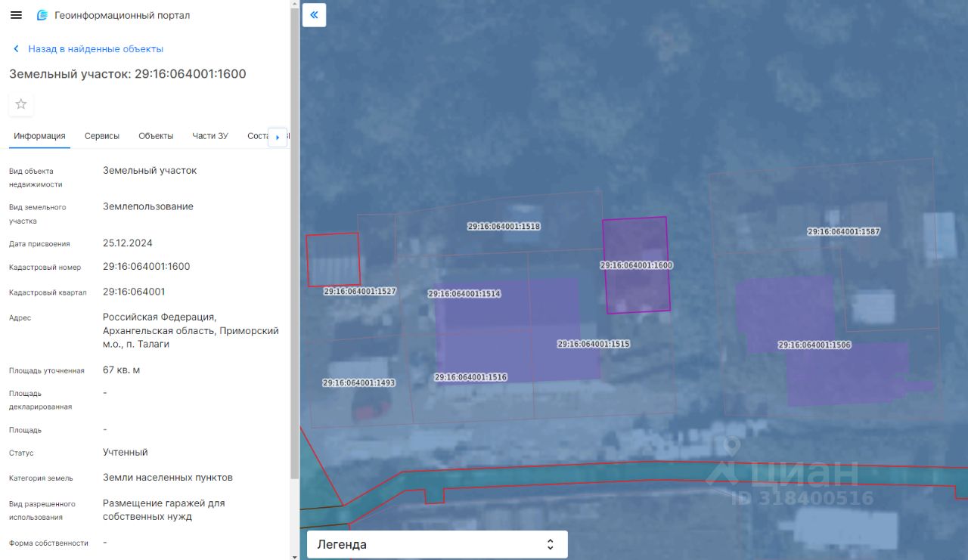Viewport: 968px width, 560px height.
Task: Click the address text Архангельская область
Action: [x=159, y=331]
